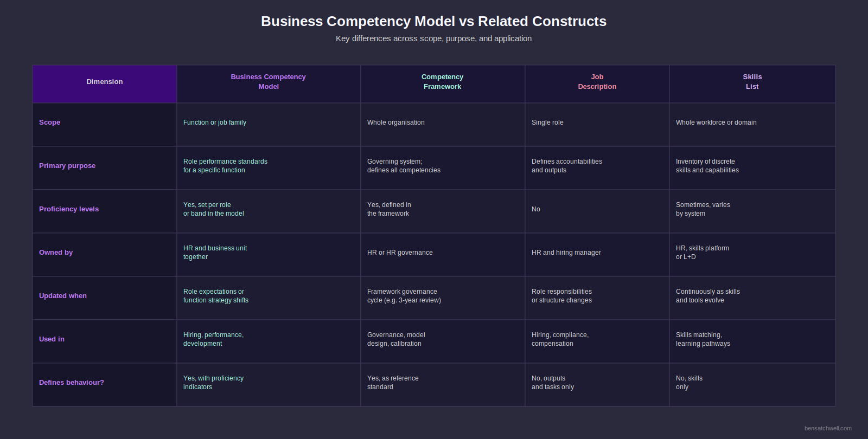Click the 'Business Competency Model vs Related Constructs' title

click(433, 21)
